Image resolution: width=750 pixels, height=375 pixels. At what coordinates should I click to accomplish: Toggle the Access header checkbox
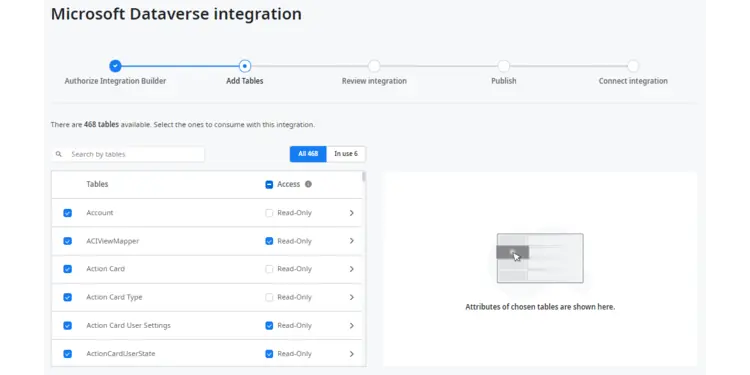tap(269, 185)
